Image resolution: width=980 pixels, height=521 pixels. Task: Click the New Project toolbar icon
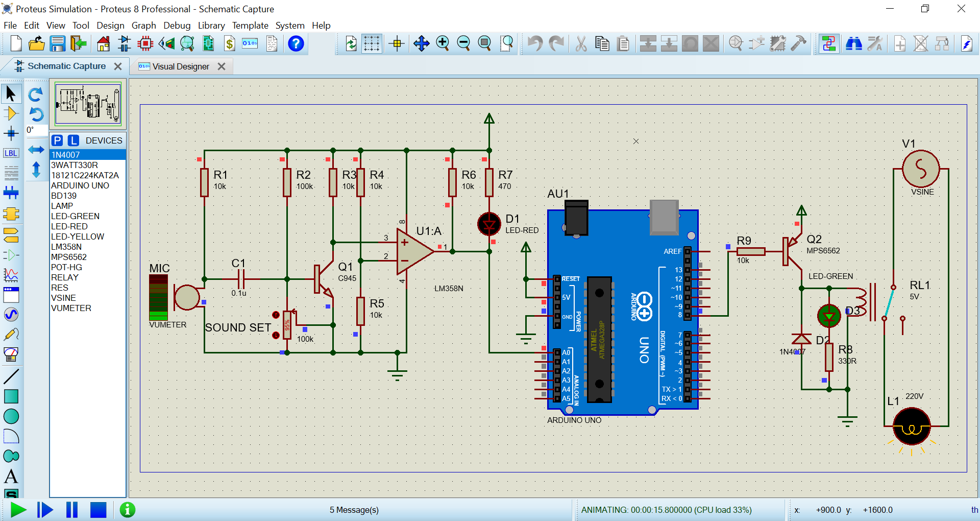click(16, 44)
